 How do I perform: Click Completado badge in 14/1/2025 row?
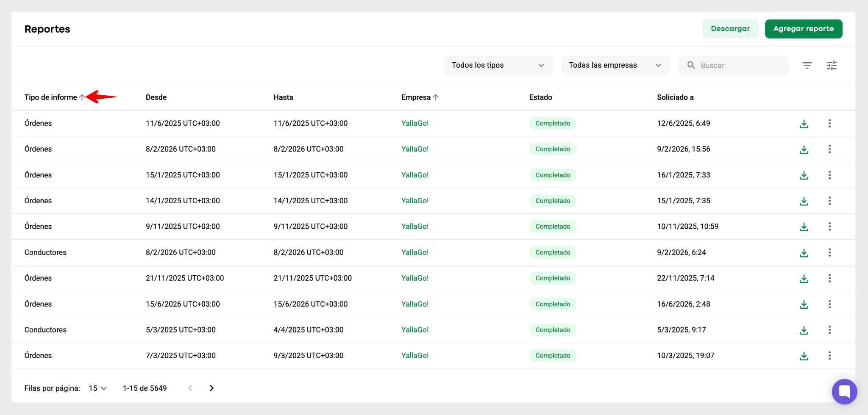(x=553, y=201)
